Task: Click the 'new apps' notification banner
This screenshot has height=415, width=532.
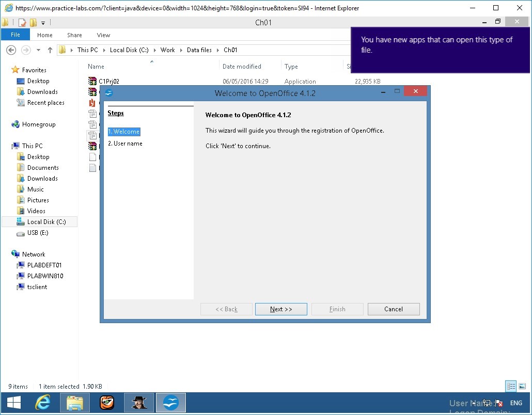Action: (440, 50)
